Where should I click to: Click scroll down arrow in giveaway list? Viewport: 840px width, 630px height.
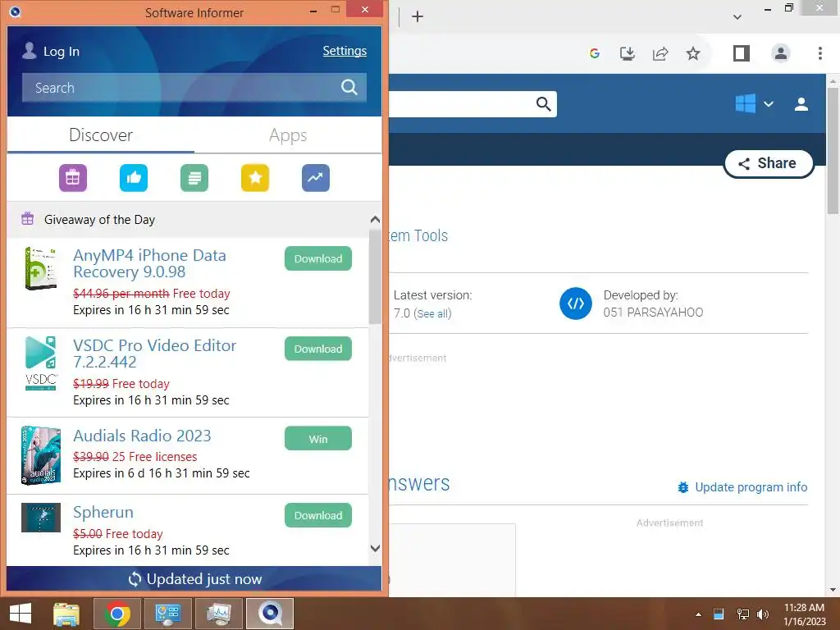point(375,549)
